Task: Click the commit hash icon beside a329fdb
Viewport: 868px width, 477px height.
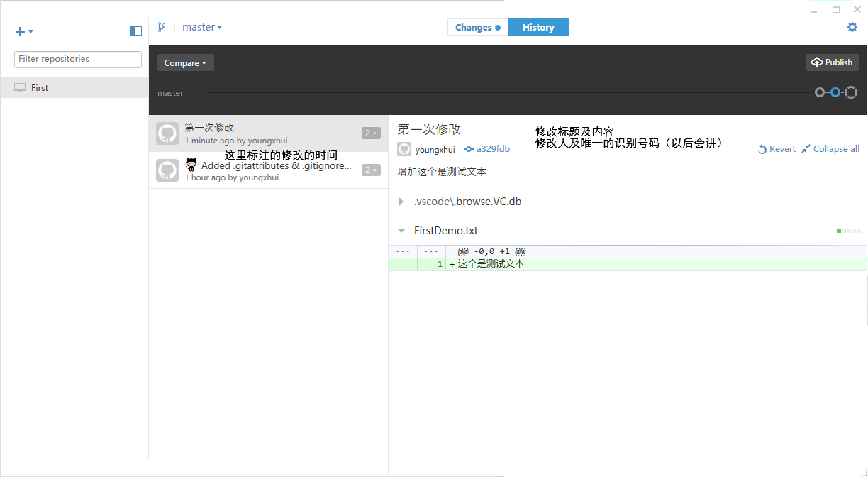Action: tap(469, 149)
